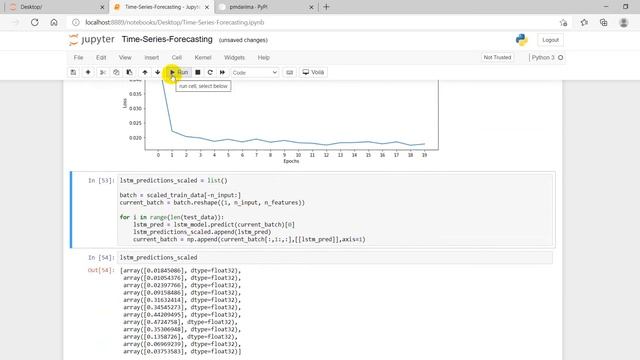Open favorites list icon
The image size is (640, 360).
(x=584, y=23)
